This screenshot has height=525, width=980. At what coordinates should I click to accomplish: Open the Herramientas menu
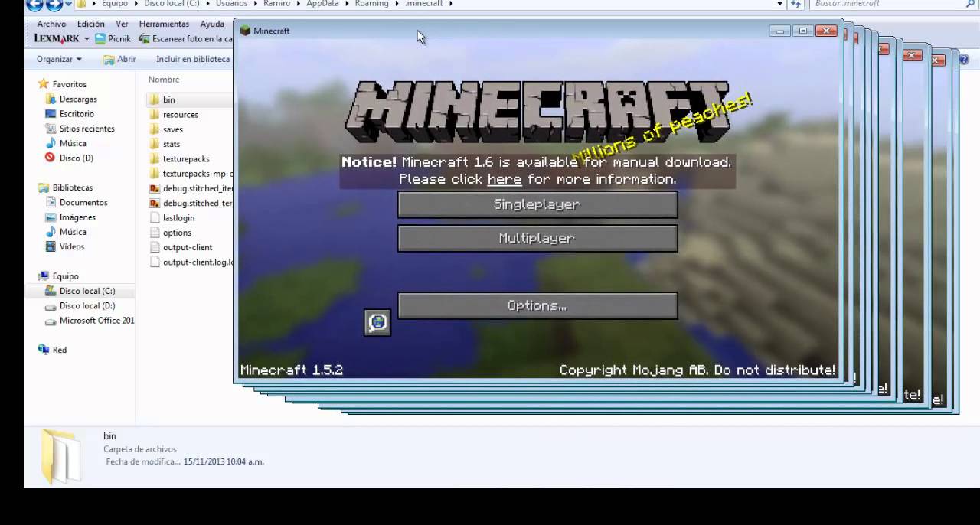[164, 24]
